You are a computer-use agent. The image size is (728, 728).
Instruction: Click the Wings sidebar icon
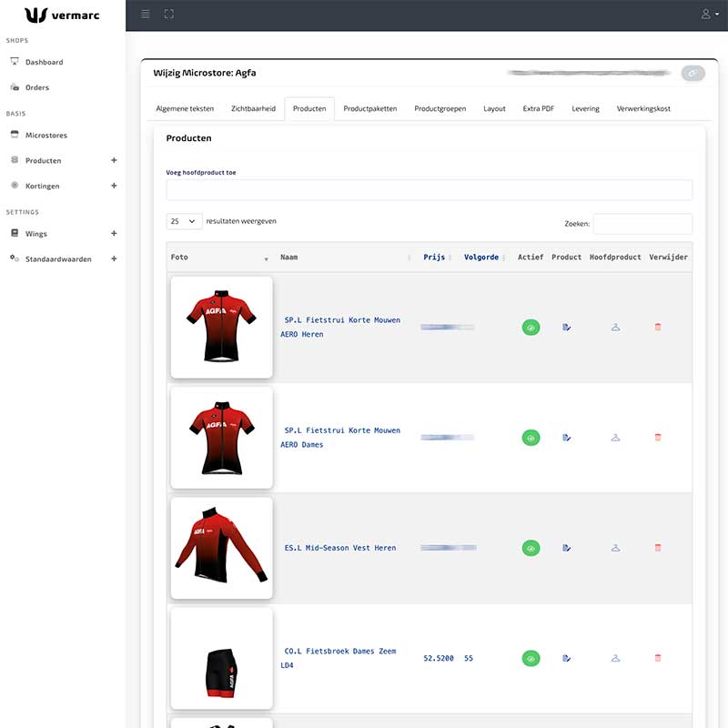click(15, 233)
